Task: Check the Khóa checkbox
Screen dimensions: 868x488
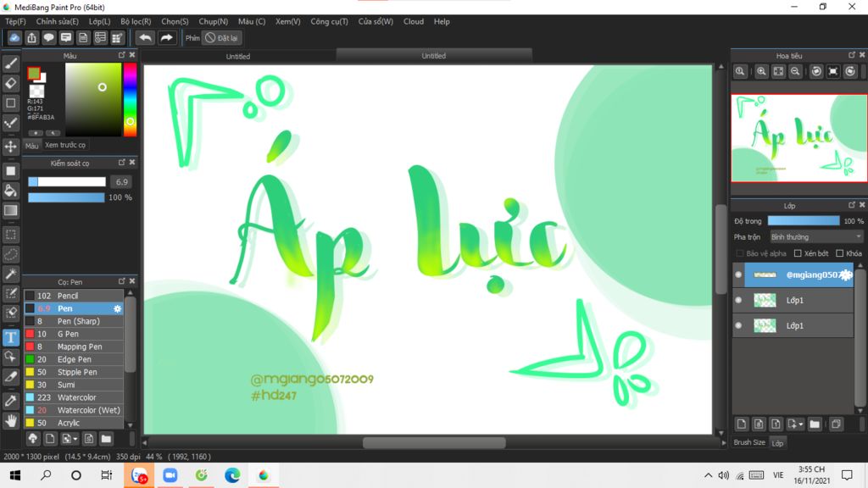Action: pos(840,253)
